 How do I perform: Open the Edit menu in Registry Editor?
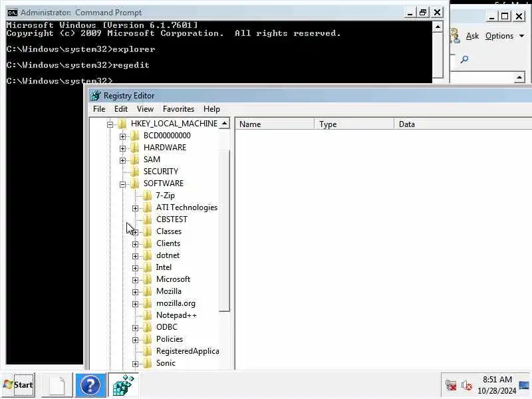121,109
